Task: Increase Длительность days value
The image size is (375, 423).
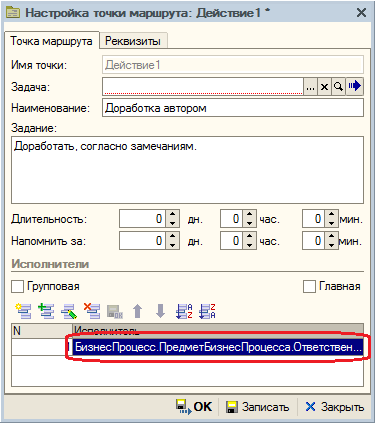Action: tap(172, 214)
